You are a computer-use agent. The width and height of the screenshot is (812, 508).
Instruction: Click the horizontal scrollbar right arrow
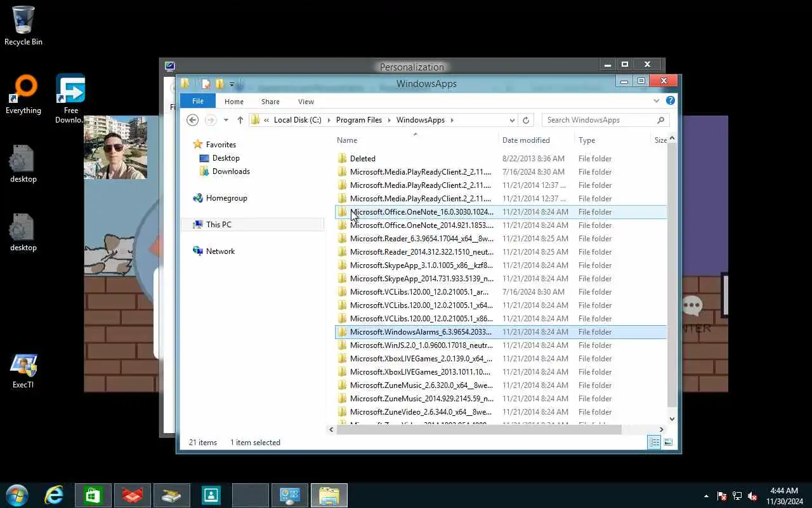[x=662, y=430]
